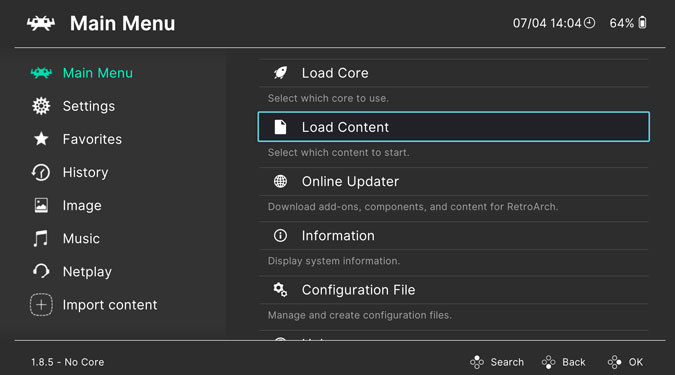Open the History sidebar tab

(86, 172)
